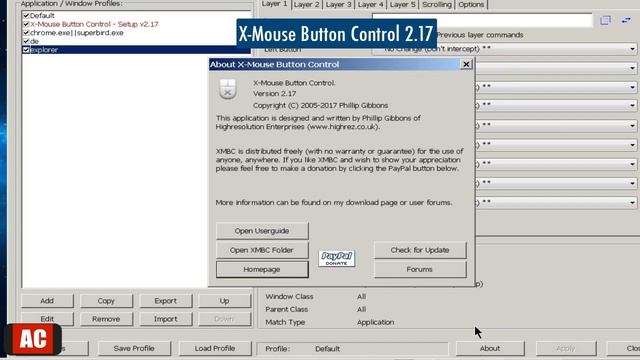Open the third button action dropdown
640x360 pixels.
[632, 87]
